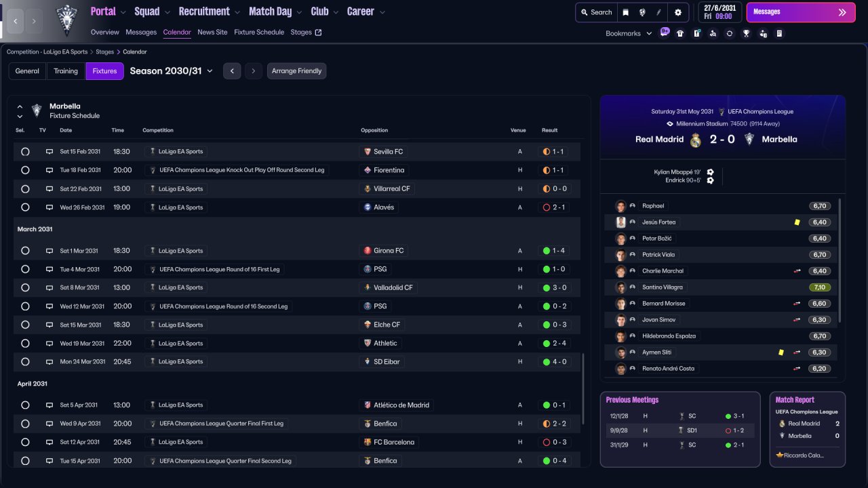Viewport: 868px width, 488px height.
Task: Open the Season 2030/31 dropdown
Action: coord(172,71)
